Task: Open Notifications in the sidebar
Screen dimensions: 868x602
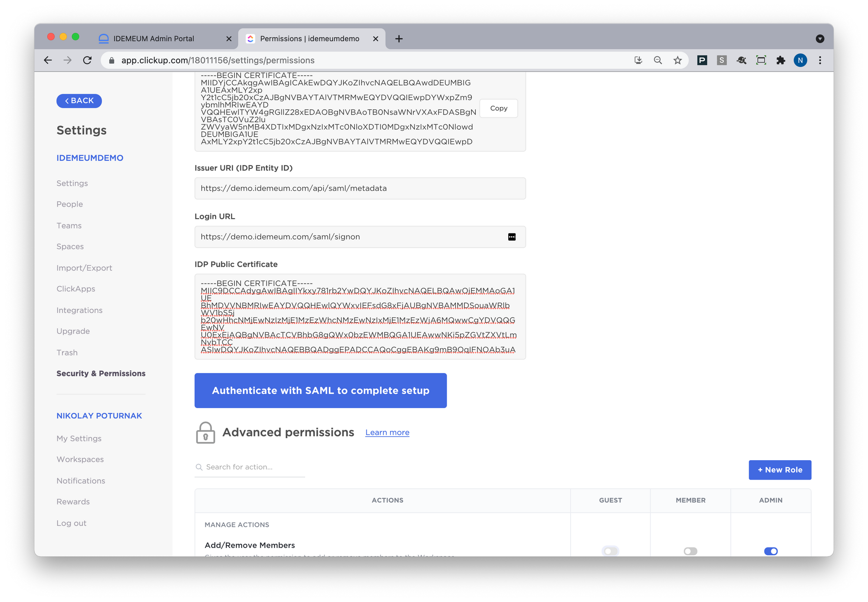Action: 81,481
